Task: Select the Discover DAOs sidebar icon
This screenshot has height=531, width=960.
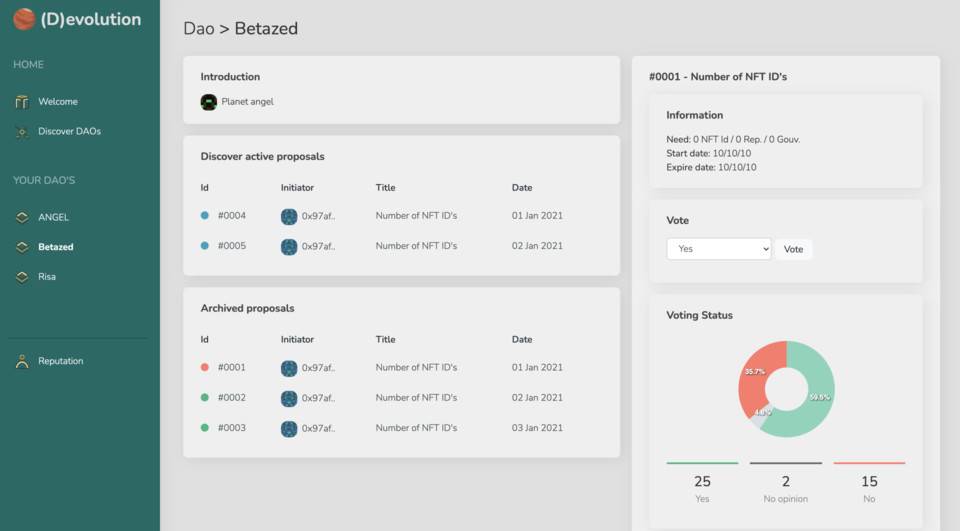Action: coord(22,132)
